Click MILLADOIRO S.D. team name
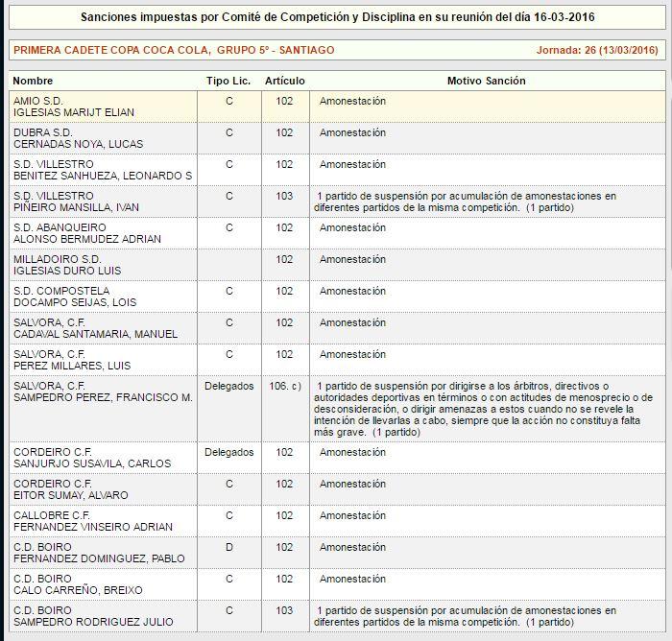Screen dimensions: 672x641 coord(57,260)
